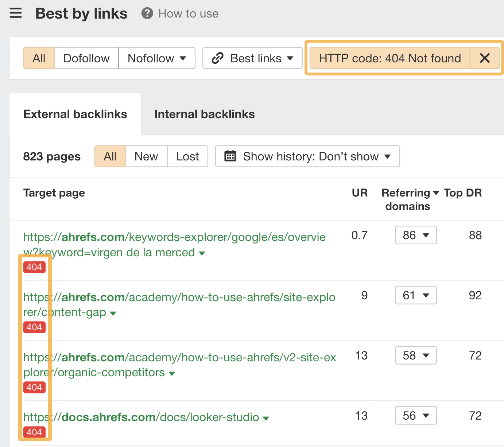This screenshot has height=447, width=504.
Task: Switch pages filter to New
Action: 146,156
